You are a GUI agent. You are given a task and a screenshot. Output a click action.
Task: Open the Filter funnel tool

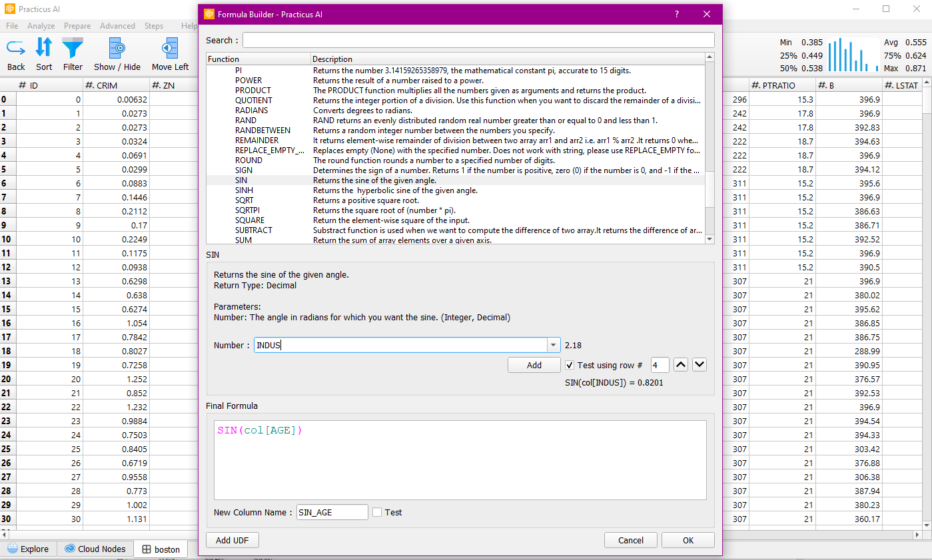tap(73, 47)
